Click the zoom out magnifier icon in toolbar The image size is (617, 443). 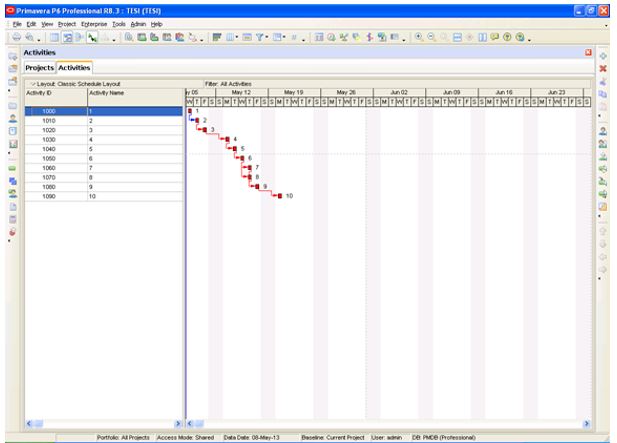[429, 37]
